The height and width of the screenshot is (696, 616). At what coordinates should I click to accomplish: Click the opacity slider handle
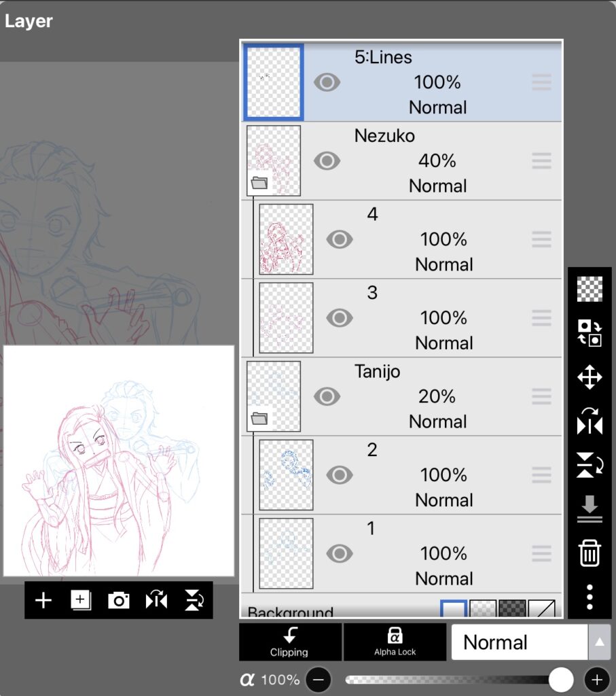click(x=561, y=679)
